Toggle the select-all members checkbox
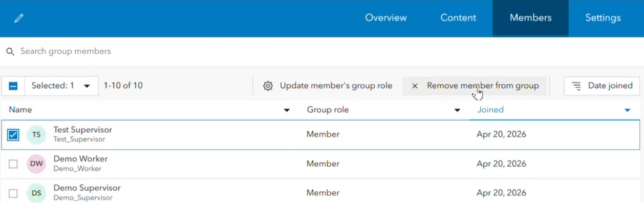This screenshot has height=203, width=644. [13, 86]
